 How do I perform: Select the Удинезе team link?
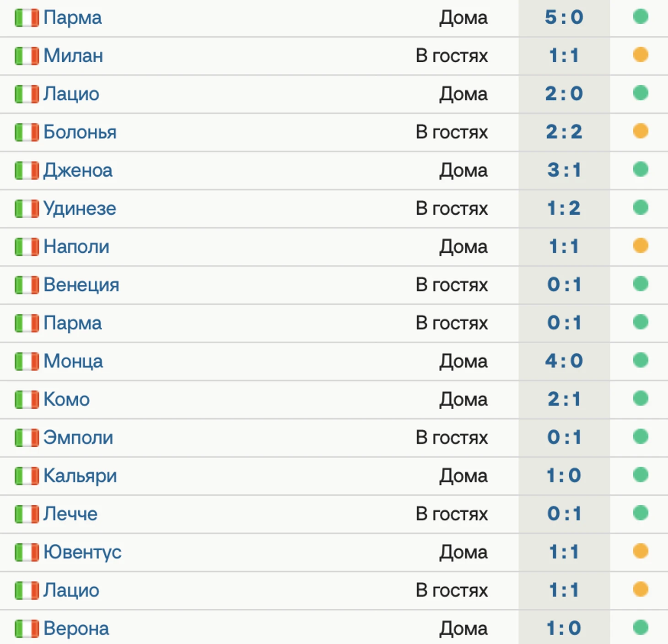tap(80, 209)
